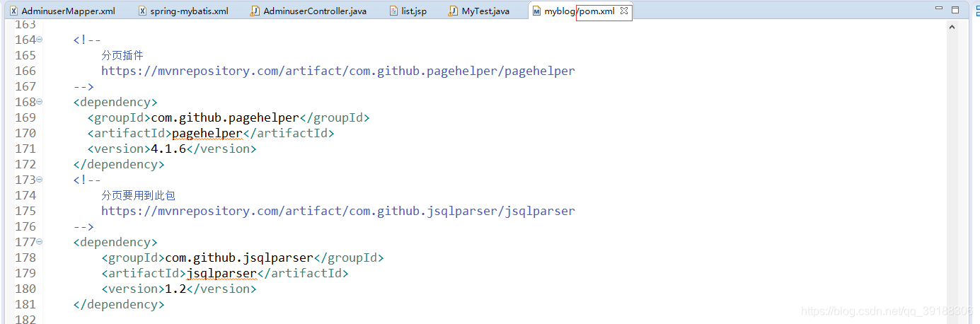The width and height of the screenshot is (980, 324).
Task: Click line number 163 in the gutter
Action: (x=25, y=24)
